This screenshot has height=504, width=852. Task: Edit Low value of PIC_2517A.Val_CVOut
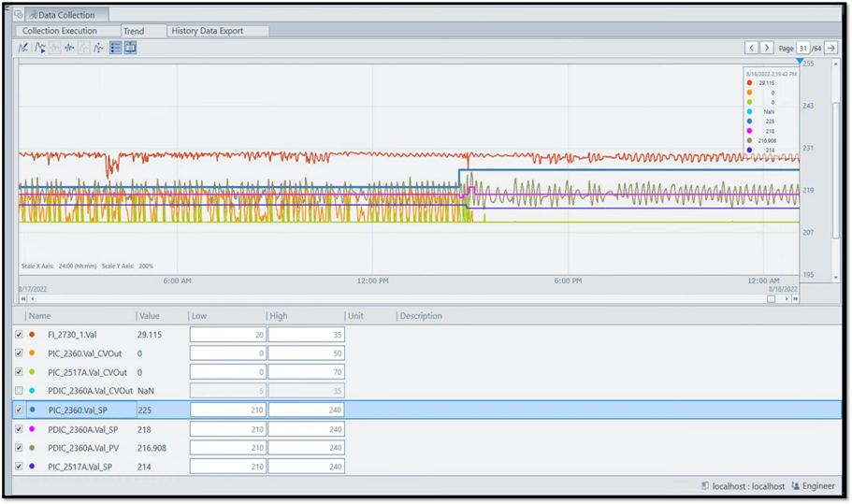pos(227,372)
